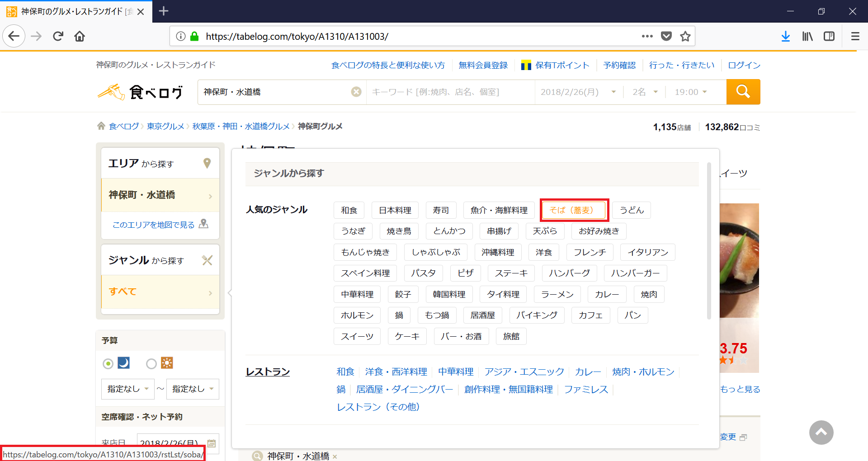Image resolution: width=868 pixels, height=461 pixels.
Task: Click the browser back arrow
Action: (14, 36)
